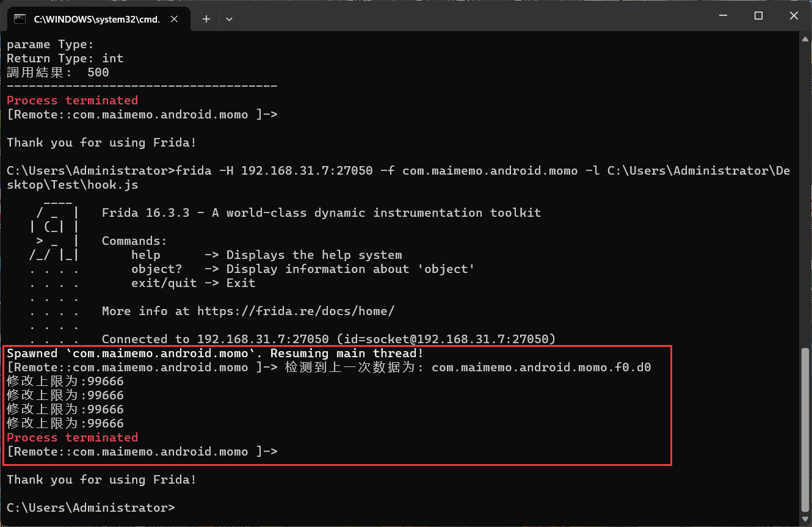Maximize the terminal window

pos(758,16)
